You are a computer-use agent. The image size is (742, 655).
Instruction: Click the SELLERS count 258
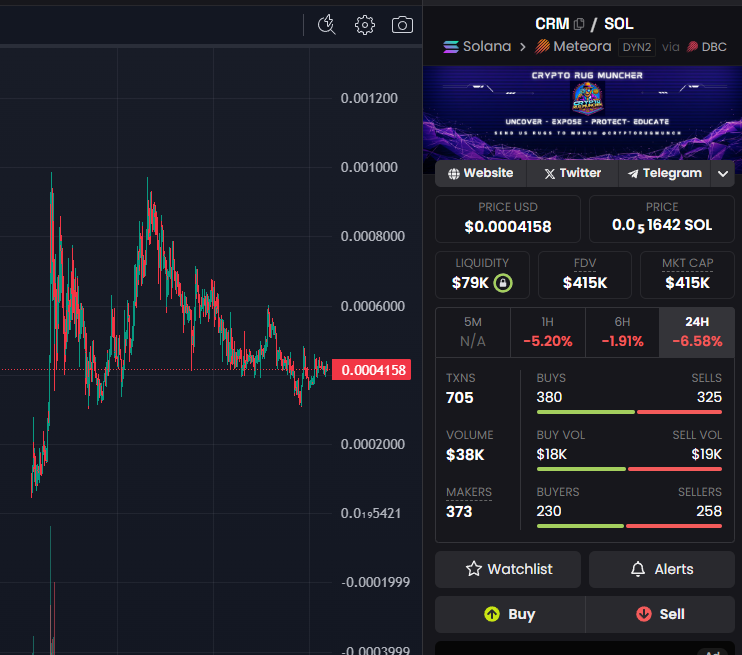click(x=709, y=511)
